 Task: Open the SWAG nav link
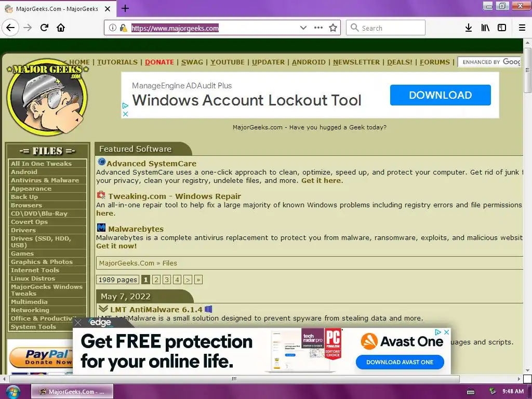192,62
